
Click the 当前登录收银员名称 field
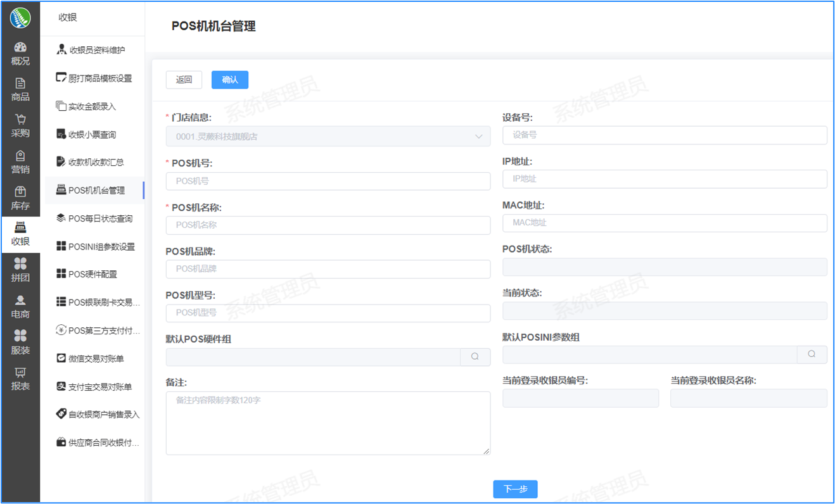coord(749,398)
